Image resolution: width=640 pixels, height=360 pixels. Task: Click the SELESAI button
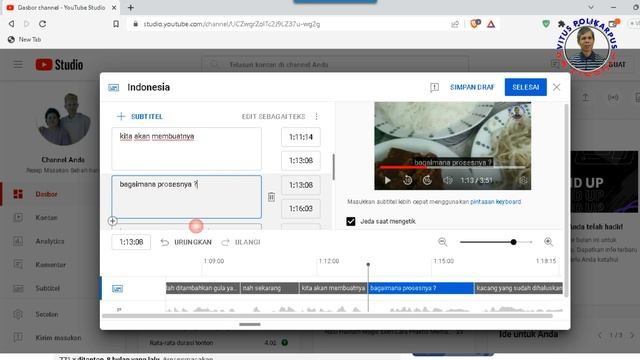526,87
